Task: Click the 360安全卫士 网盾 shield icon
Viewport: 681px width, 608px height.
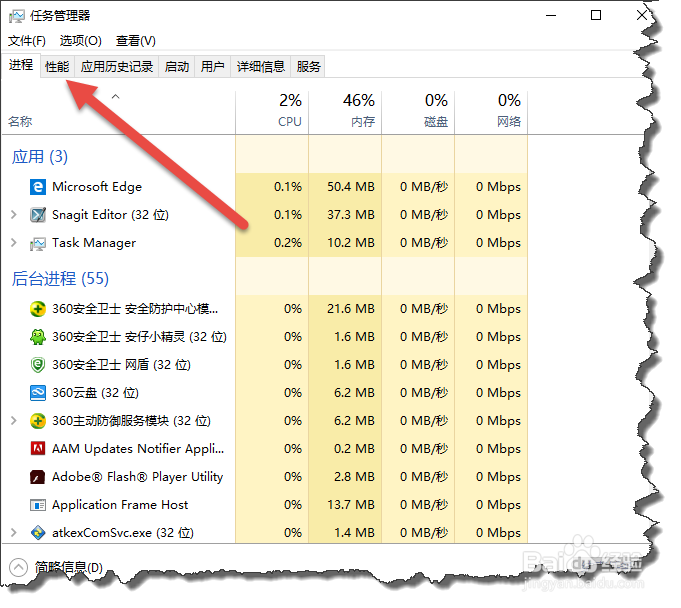Action: pyautogui.click(x=38, y=365)
